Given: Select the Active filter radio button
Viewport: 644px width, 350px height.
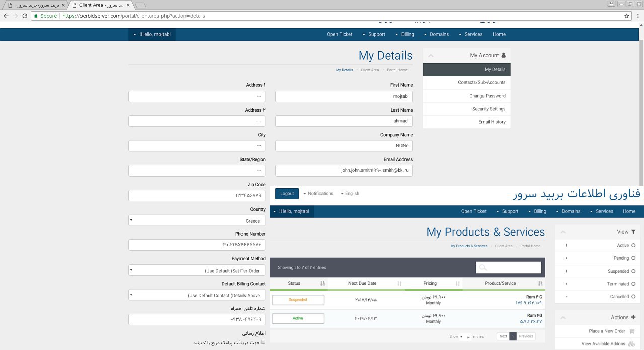Looking at the screenshot, I should (633, 245).
